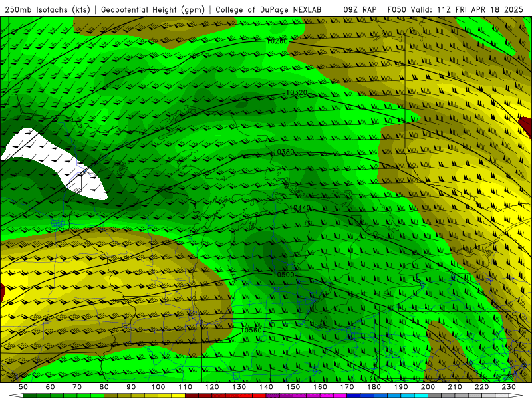Click the dark blue swatch below the 170 label

[354, 396]
